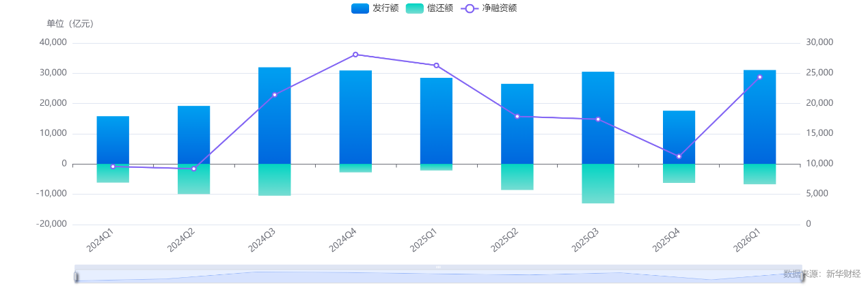Click the zoom slider's top center drag handle
The image size is (868, 286).
[438, 266]
